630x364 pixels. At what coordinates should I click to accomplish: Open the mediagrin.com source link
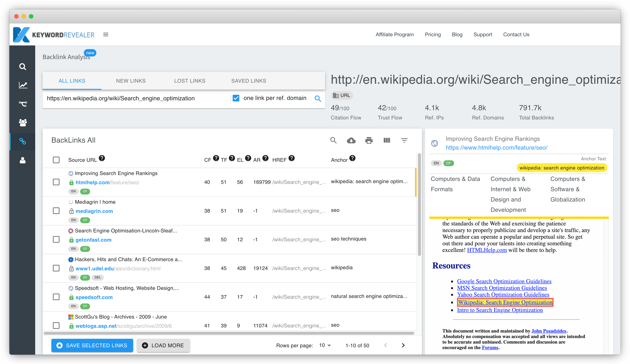click(94, 211)
